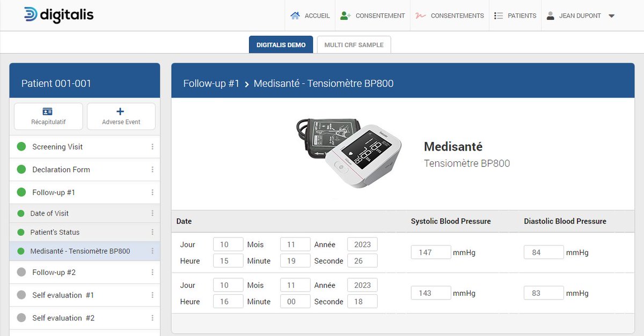Click the blood pressure monitor image

349,152
